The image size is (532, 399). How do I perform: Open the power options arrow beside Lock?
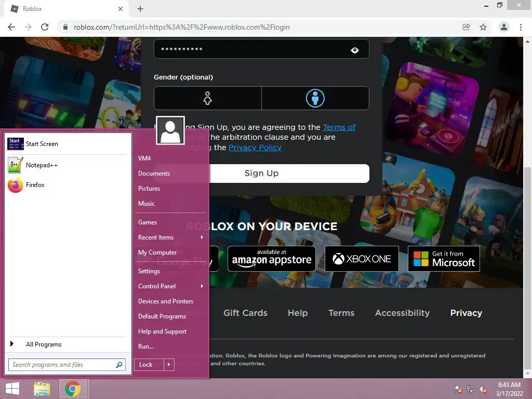click(169, 365)
